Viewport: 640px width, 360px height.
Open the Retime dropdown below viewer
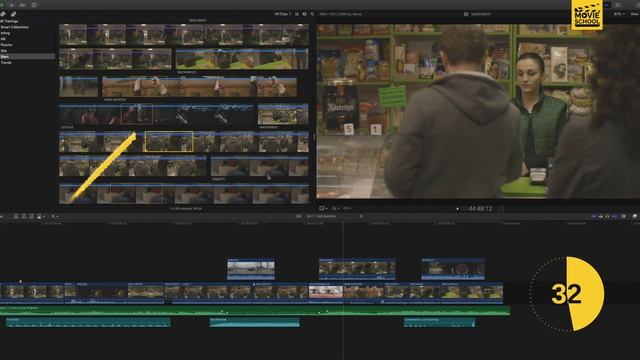pyautogui.click(x=347, y=208)
